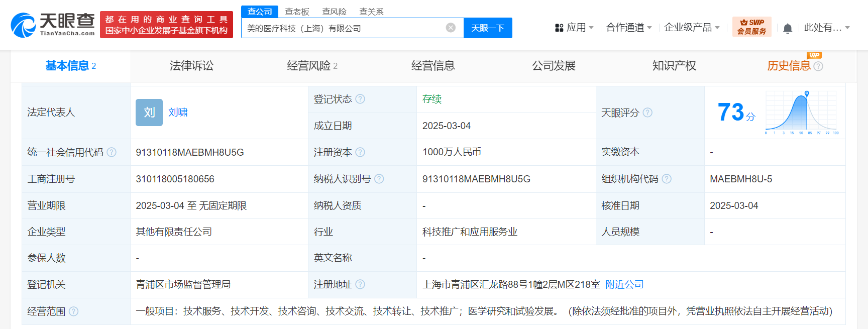Switch to the 知识产权 tab

[x=674, y=66]
